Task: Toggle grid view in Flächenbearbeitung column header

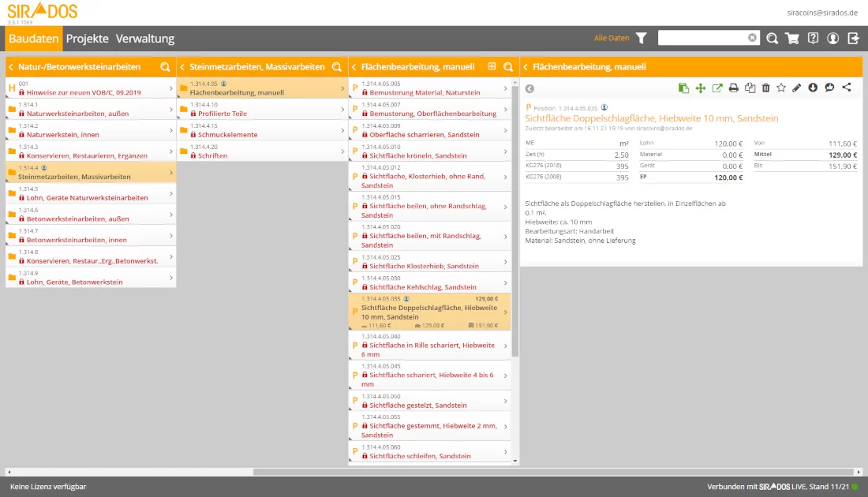Action: [492, 67]
